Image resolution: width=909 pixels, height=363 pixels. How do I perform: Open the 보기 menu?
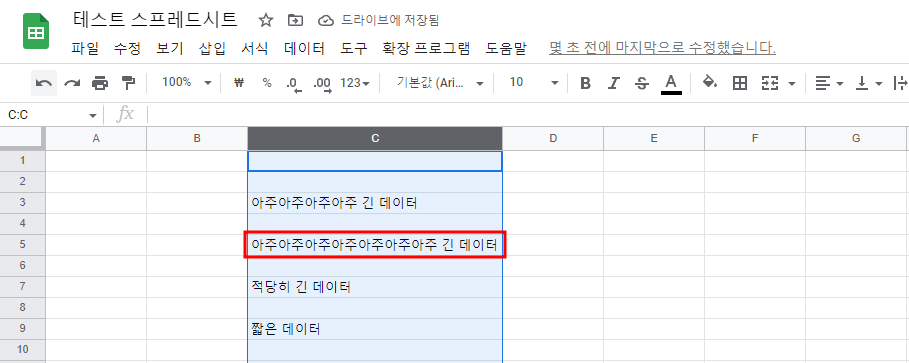click(x=170, y=49)
